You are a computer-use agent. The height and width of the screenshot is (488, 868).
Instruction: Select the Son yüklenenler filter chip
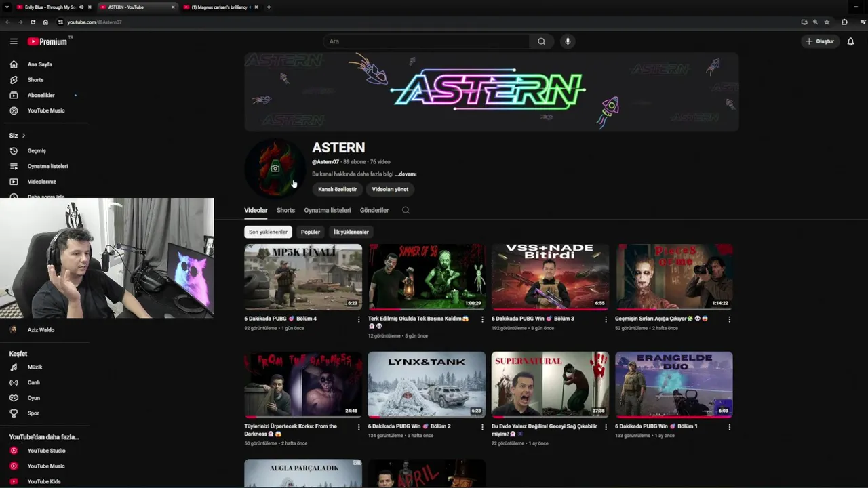[268, 232]
